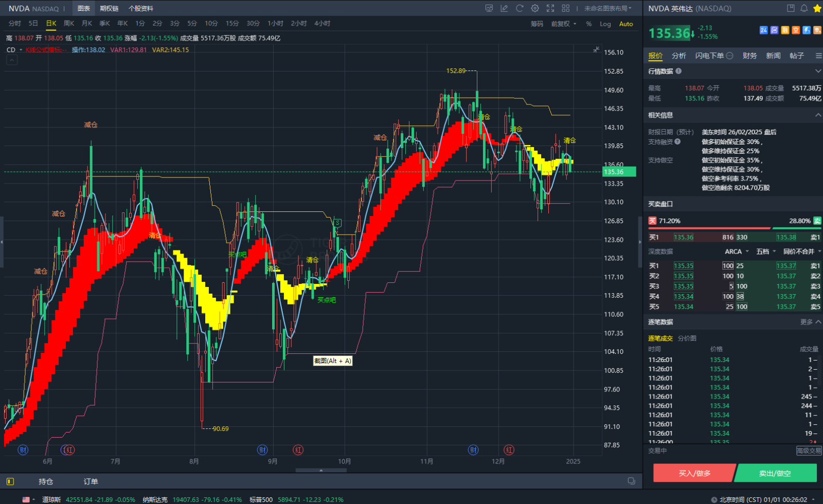This screenshot has width=823, height=504.
Task: Toggle Log scale mode
Action: [605, 24]
